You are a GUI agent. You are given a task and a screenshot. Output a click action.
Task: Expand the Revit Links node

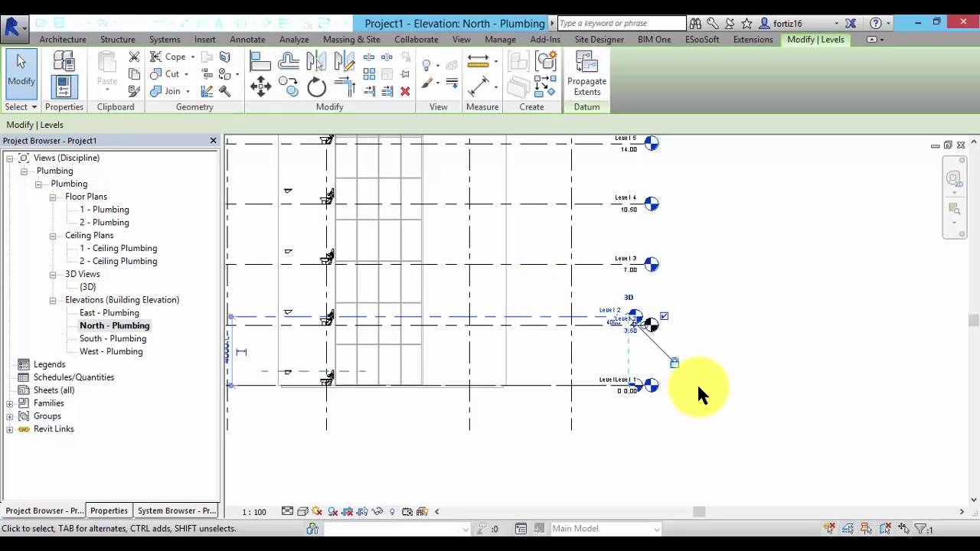pos(10,429)
